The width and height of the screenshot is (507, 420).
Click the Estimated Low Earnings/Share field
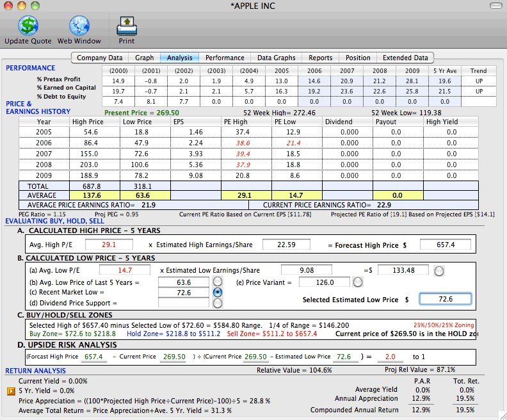[x=307, y=270]
